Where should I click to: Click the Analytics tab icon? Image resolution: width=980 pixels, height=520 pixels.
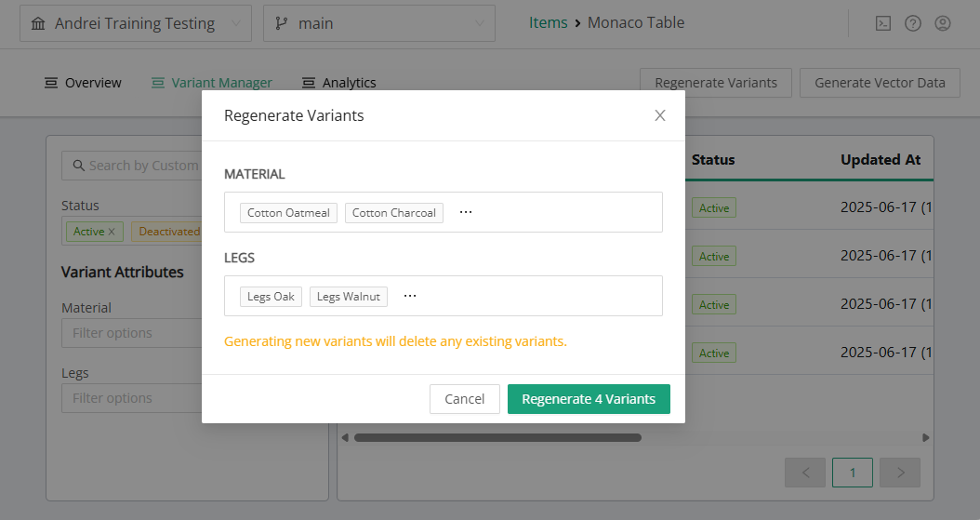coord(309,83)
